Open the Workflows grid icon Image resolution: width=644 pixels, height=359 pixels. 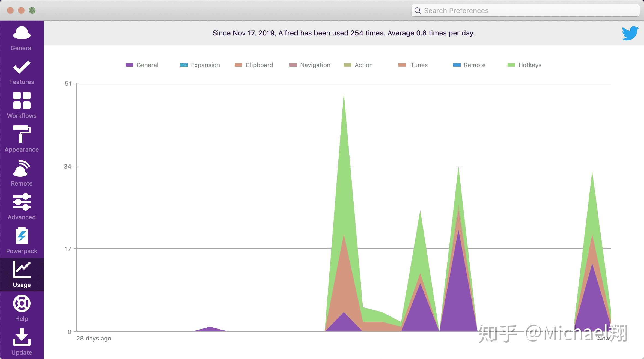coord(22,101)
